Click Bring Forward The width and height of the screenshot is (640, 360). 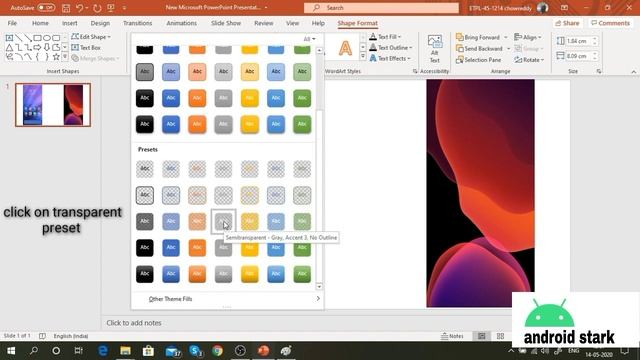coord(478,37)
